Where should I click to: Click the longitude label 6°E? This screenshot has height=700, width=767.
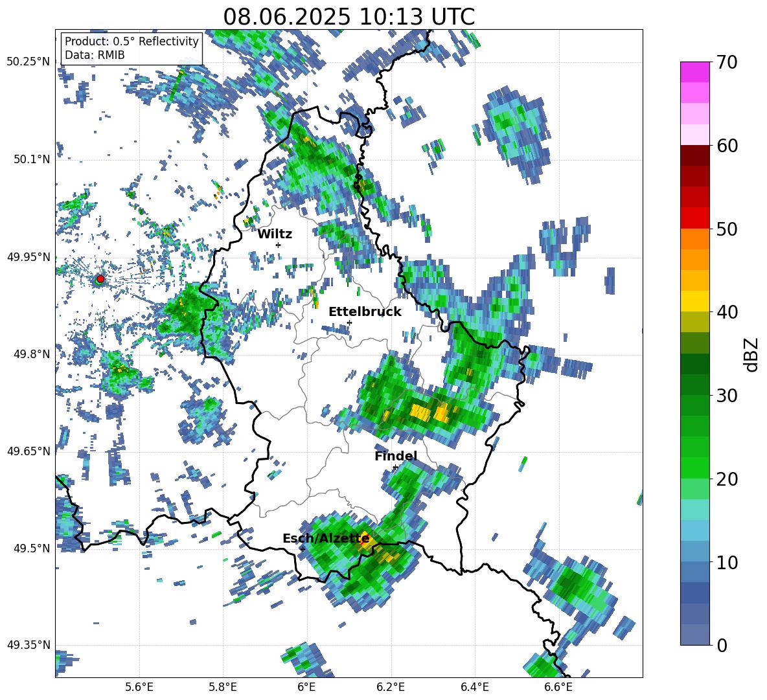[306, 687]
